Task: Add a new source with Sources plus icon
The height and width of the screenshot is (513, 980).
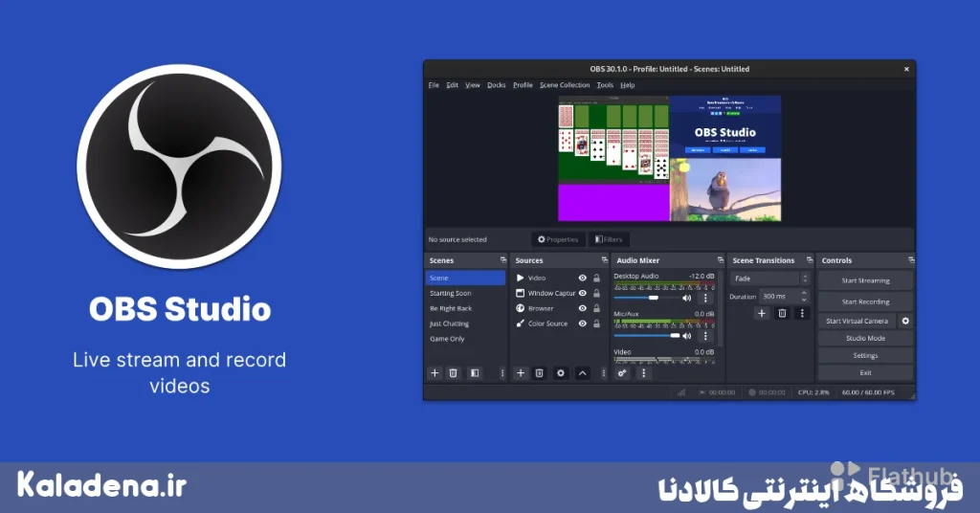Action: pyautogui.click(x=520, y=373)
